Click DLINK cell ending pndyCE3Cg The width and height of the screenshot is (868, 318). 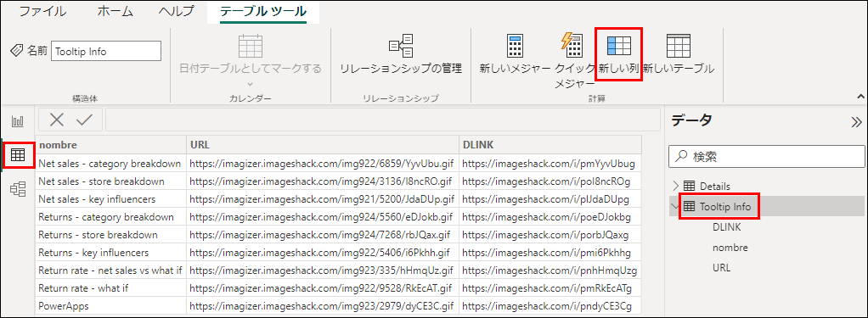pyautogui.click(x=550, y=306)
